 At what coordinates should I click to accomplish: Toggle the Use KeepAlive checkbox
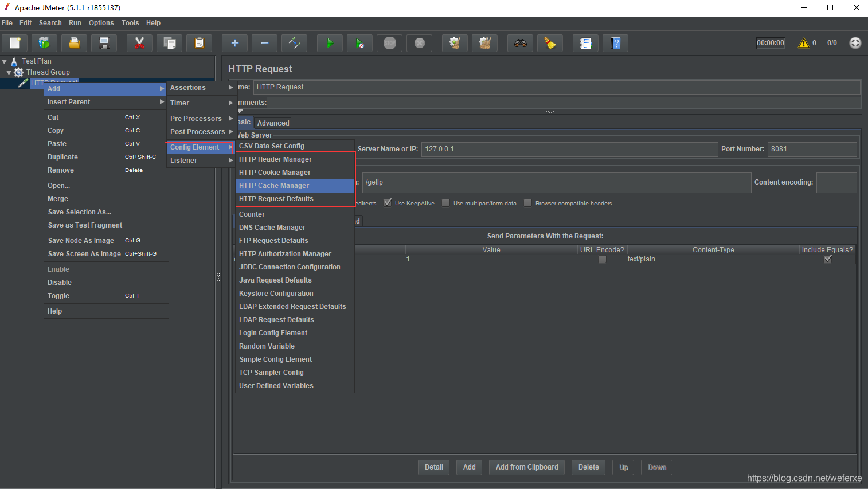(388, 202)
